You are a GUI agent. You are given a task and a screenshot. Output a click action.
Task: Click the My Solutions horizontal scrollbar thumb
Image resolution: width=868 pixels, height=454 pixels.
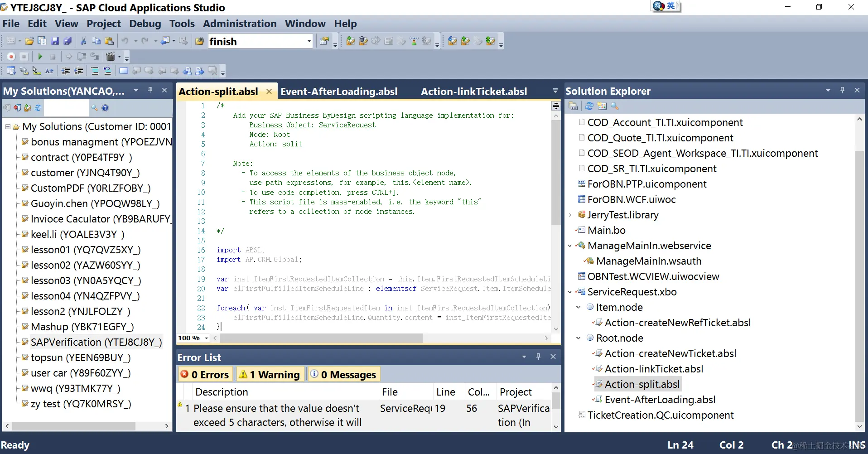click(x=74, y=426)
